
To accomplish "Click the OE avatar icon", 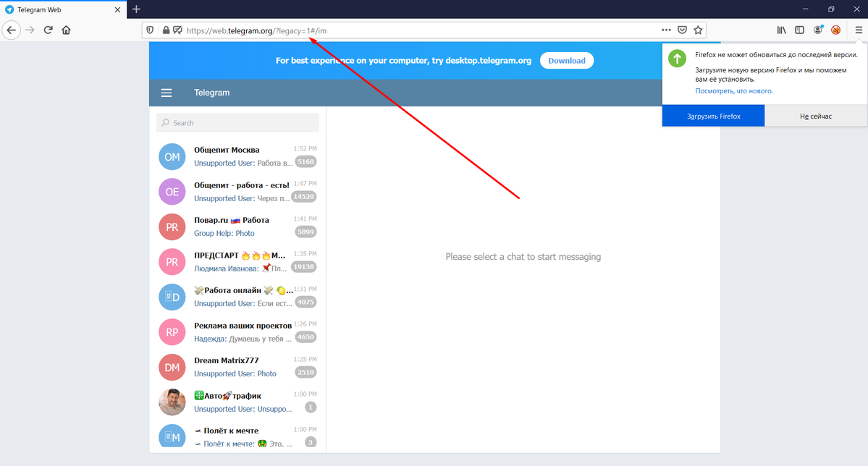I will coord(172,192).
